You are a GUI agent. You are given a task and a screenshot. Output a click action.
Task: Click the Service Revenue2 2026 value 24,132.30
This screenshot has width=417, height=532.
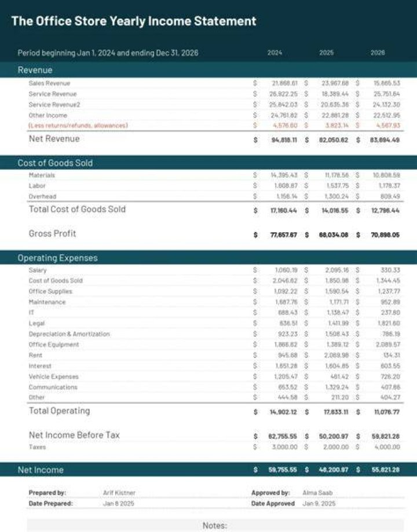click(386, 105)
